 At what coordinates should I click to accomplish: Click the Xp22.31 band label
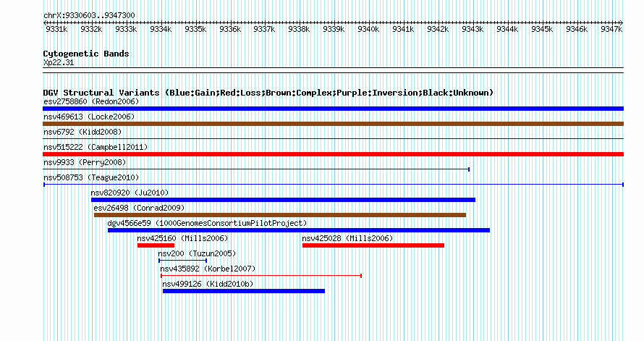(59, 62)
